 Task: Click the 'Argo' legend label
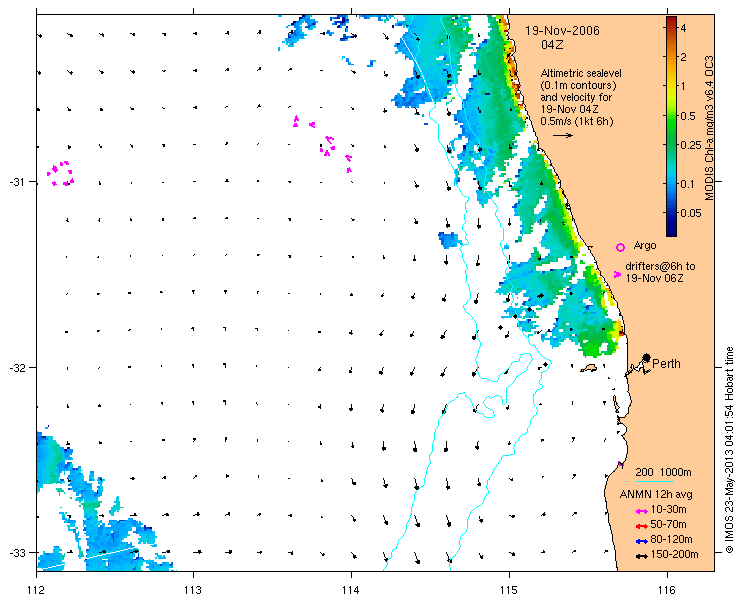click(x=645, y=245)
